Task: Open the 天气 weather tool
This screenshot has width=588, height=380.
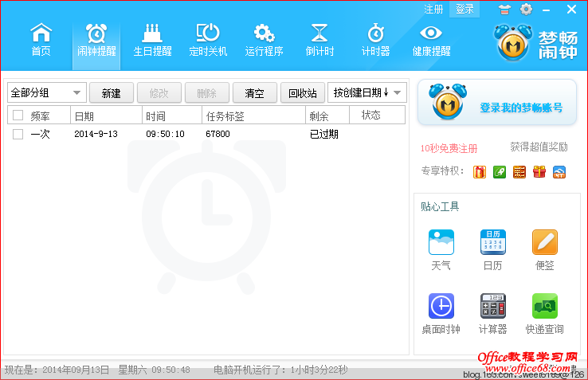Action: [x=441, y=250]
